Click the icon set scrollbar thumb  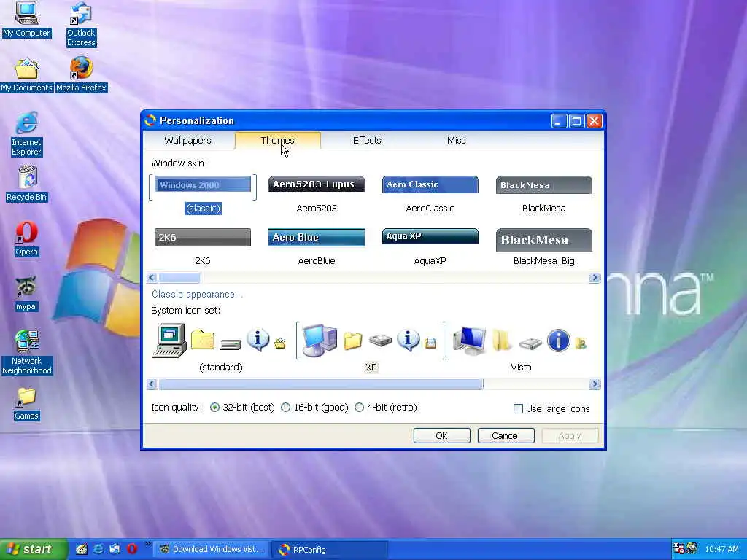tap(321, 384)
